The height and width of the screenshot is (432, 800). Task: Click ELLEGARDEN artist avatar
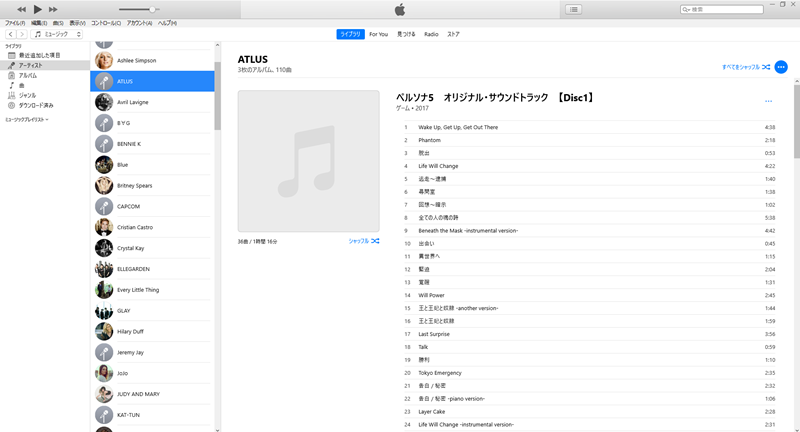tap(104, 269)
